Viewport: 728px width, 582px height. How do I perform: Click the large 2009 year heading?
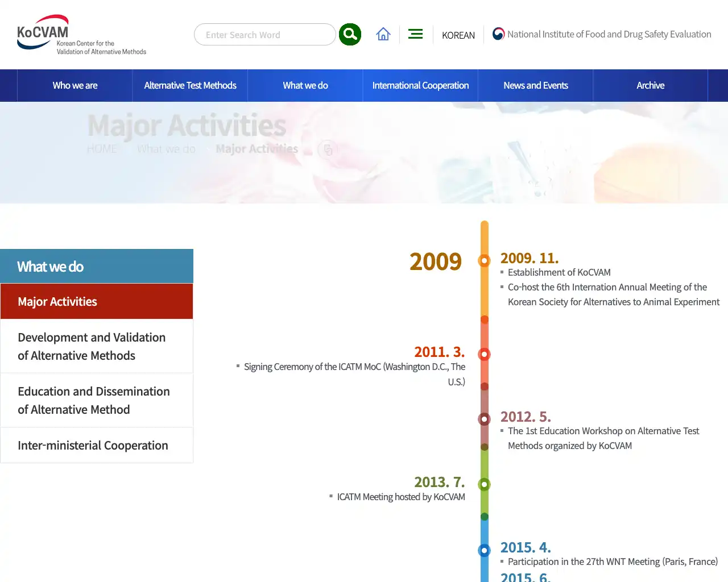pyautogui.click(x=436, y=261)
